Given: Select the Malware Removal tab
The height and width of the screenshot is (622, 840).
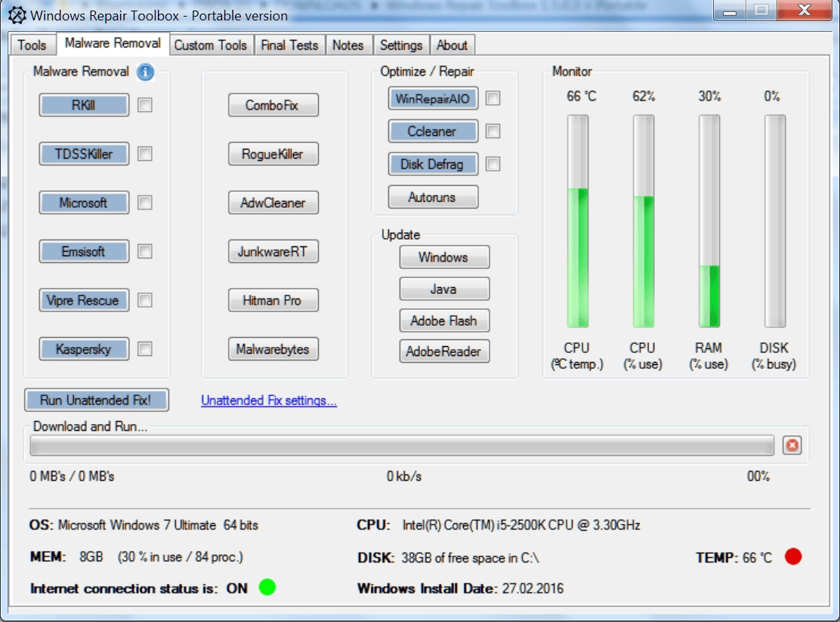Looking at the screenshot, I should pos(113,43).
